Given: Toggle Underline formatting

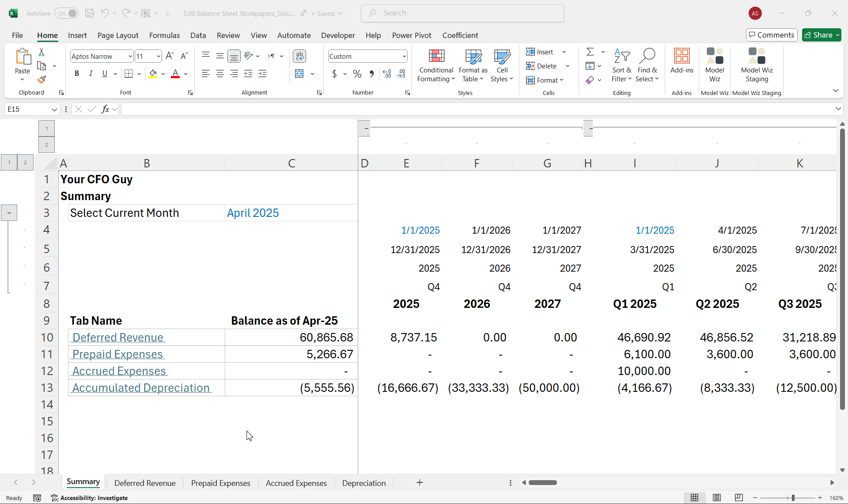Looking at the screenshot, I should (105, 73).
